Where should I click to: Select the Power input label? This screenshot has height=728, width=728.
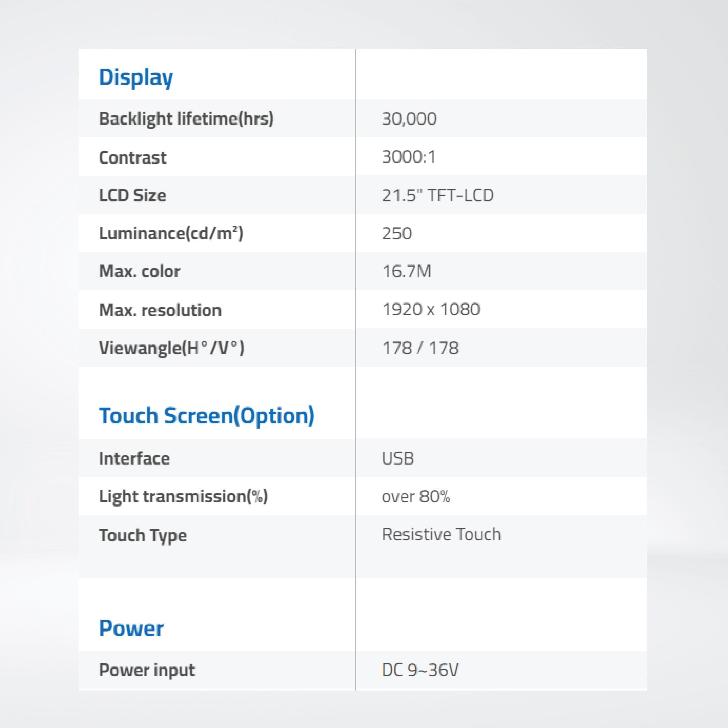(x=147, y=671)
